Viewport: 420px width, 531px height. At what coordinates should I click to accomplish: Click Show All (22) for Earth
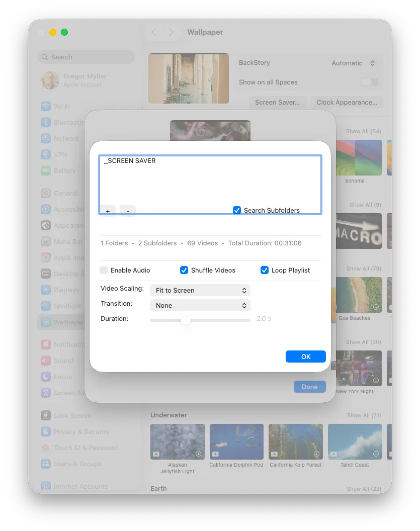(364, 489)
